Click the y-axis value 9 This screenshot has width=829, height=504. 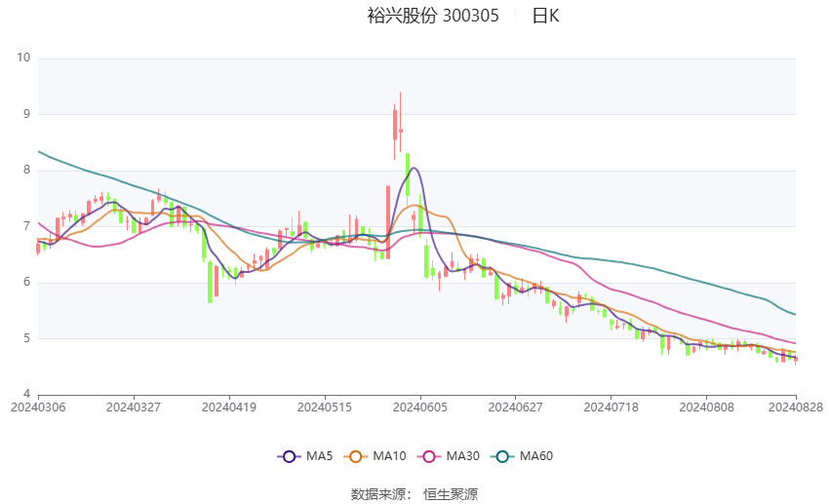[x=27, y=114]
